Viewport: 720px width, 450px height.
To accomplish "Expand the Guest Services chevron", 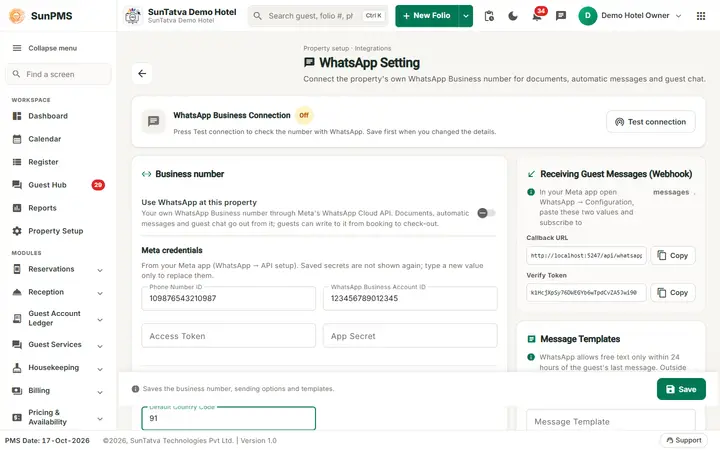I will pyautogui.click(x=100, y=346).
